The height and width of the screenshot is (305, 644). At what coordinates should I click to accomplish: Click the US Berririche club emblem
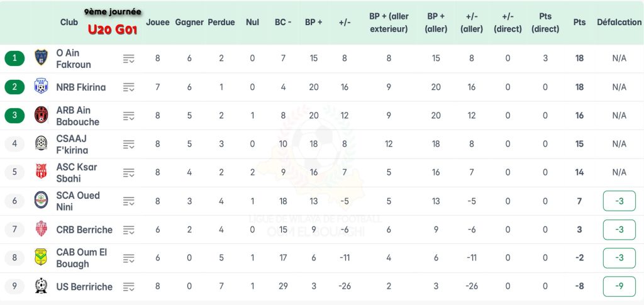(x=42, y=286)
